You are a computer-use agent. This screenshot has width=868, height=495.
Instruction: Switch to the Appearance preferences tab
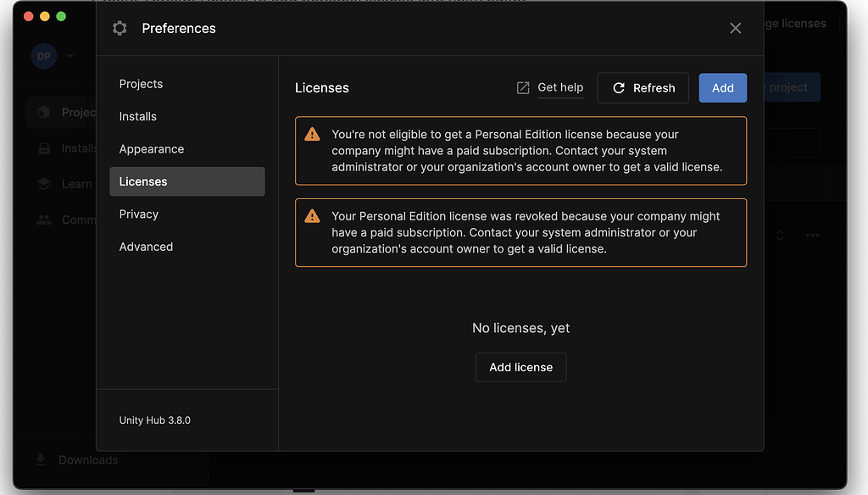point(152,149)
